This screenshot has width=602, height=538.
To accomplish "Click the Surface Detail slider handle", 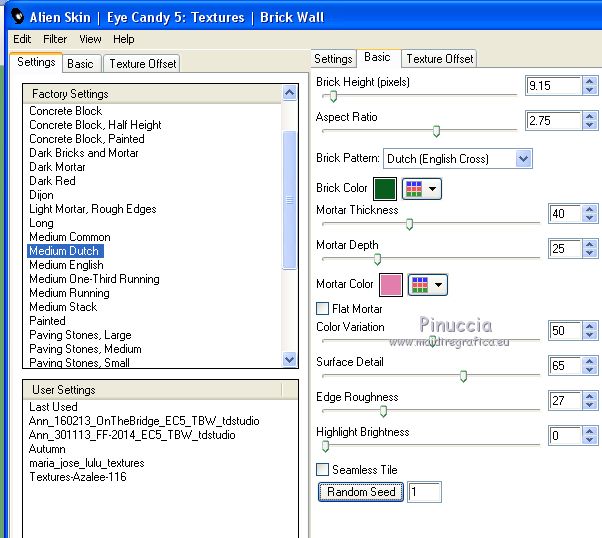I will [463, 376].
